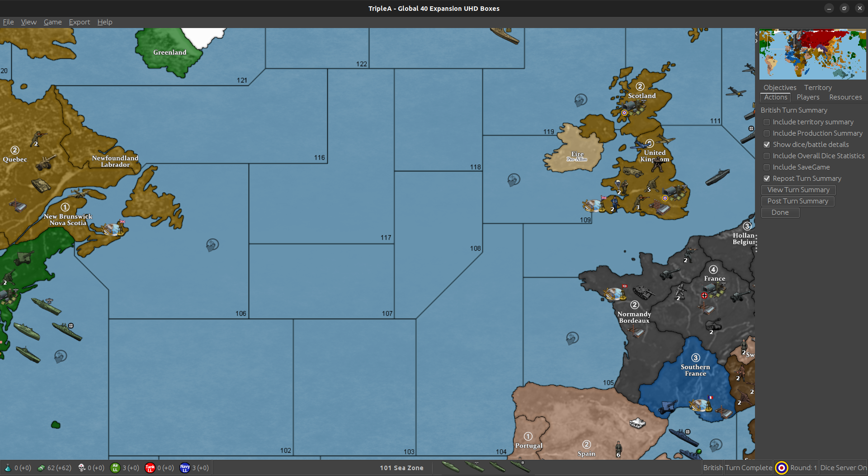The height and width of the screenshot is (476, 868).
Task: Click the Newfoundland Labrador territory label
Action: (x=115, y=161)
